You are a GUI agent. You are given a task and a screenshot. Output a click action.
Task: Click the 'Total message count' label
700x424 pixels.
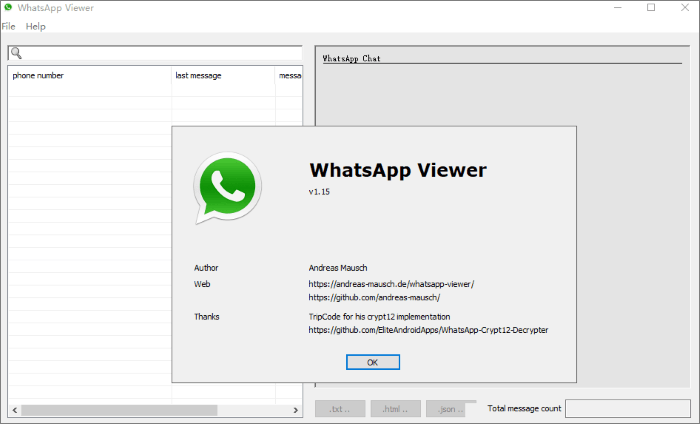pos(524,408)
